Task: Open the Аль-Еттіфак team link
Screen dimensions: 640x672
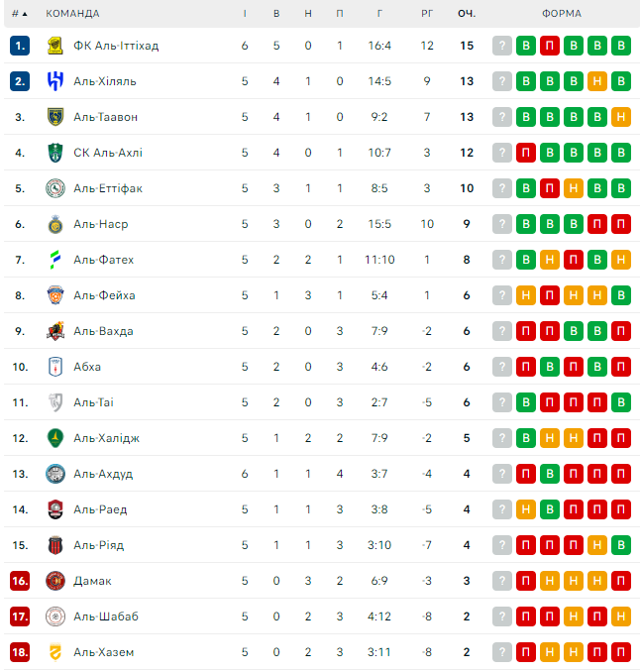Action: pos(107,188)
